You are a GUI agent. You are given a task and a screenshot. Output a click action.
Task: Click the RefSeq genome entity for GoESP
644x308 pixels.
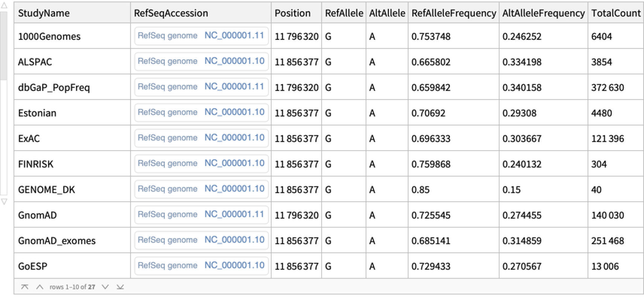(x=201, y=266)
